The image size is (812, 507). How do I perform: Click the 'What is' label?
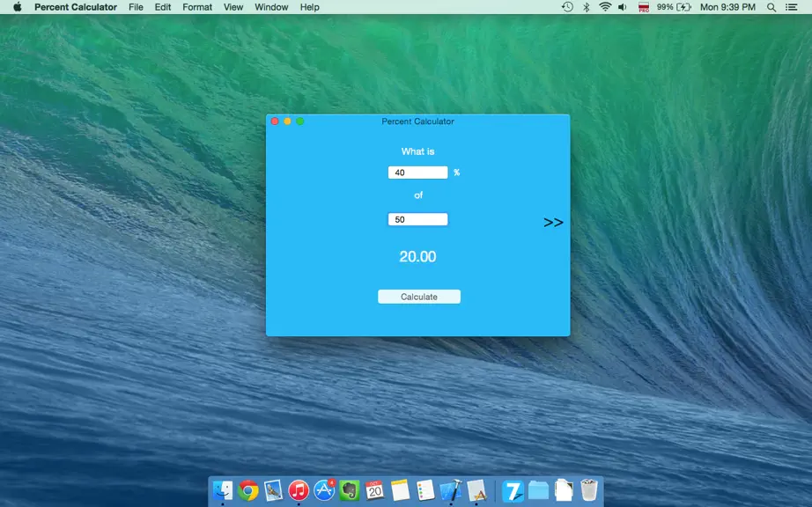coord(418,151)
